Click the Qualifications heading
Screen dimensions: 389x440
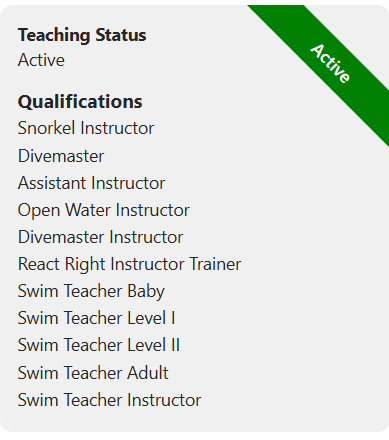(x=80, y=102)
